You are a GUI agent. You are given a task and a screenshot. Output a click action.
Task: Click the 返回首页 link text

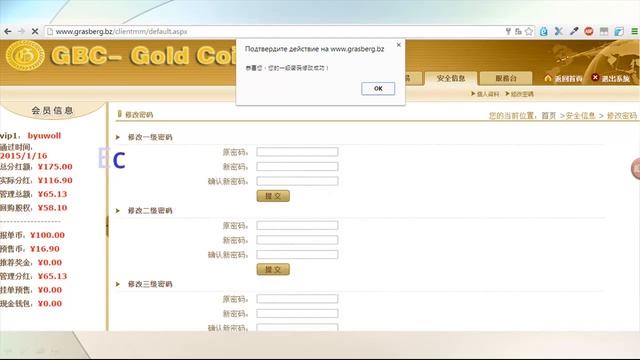[x=568, y=79]
